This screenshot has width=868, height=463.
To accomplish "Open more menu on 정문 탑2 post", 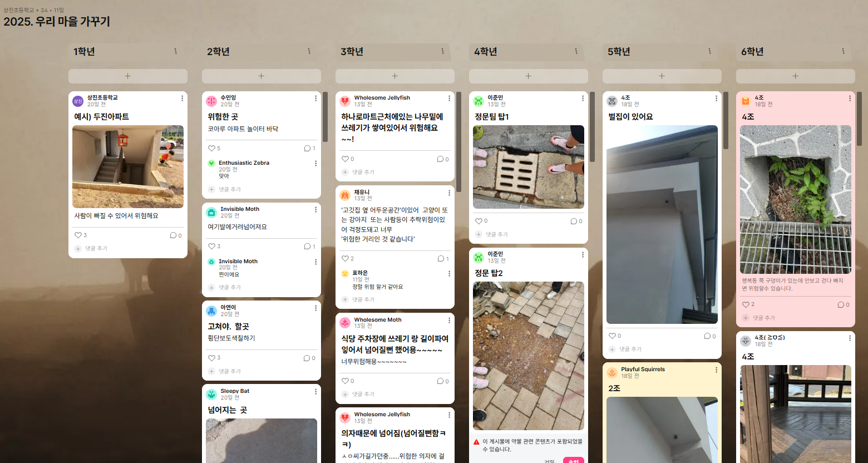I will click(x=583, y=255).
